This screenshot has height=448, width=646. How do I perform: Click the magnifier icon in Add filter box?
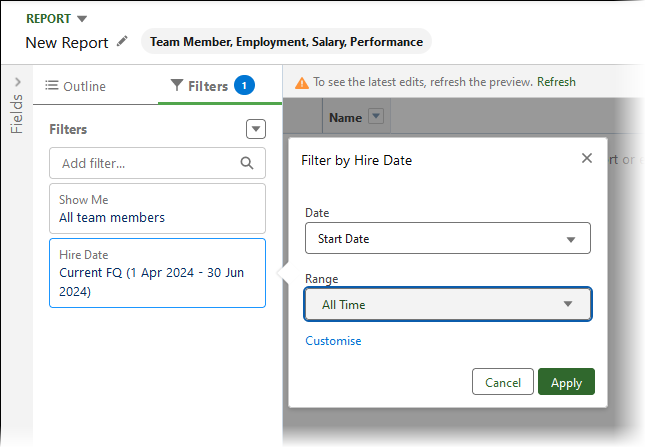[x=247, y=163]
